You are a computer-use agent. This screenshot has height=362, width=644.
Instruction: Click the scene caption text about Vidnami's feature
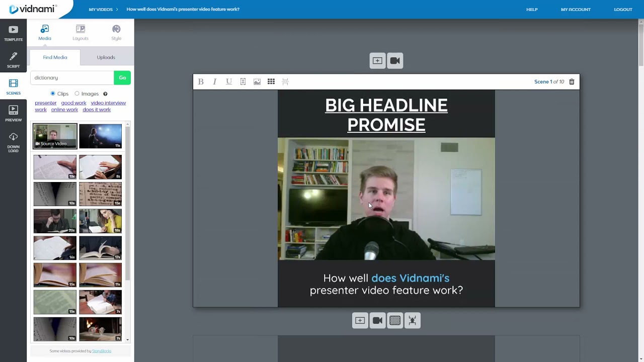point(386,284)
